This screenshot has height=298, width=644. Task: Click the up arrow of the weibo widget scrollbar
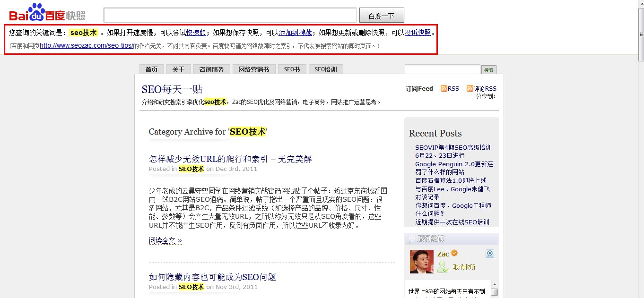495,283
